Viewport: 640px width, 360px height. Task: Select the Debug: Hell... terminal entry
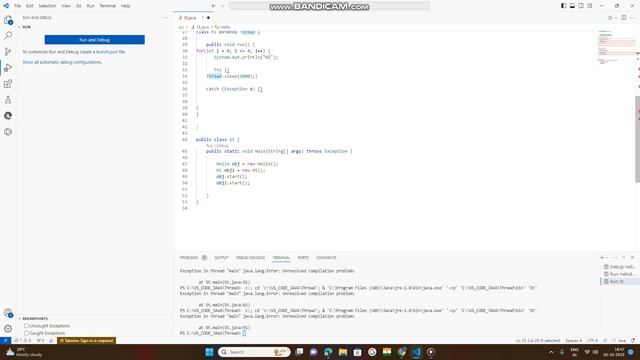[x=620, y=267]
